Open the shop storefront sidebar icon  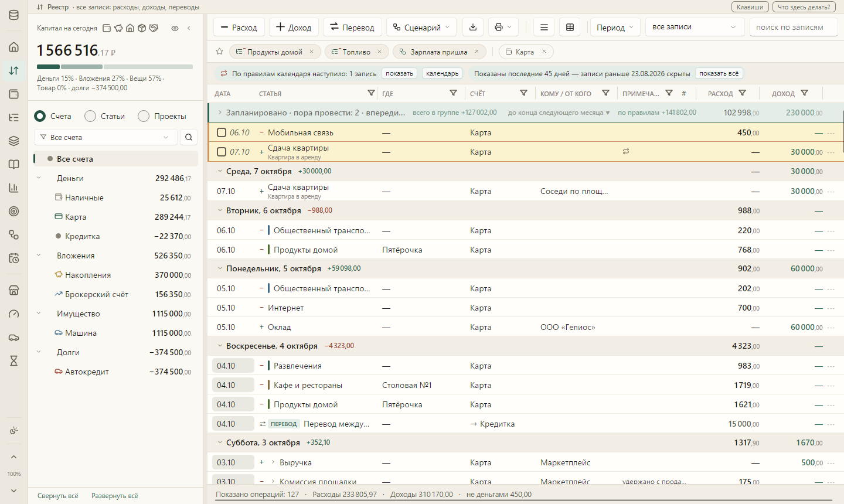point(14,290)
